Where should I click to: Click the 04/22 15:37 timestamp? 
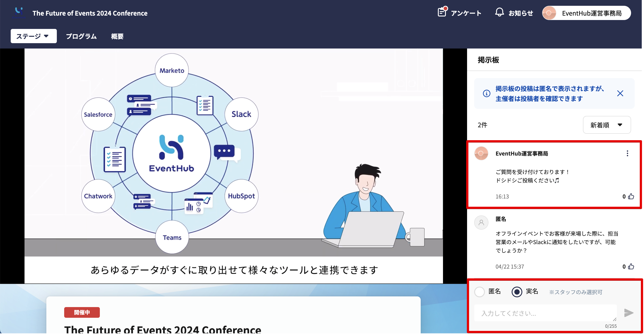tap(509, 266)
